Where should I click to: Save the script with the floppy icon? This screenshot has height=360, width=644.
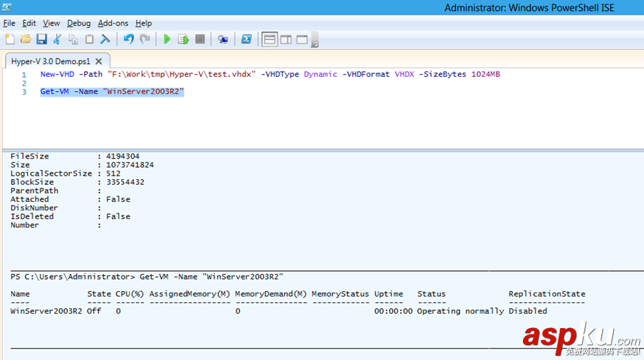[41, 39]
